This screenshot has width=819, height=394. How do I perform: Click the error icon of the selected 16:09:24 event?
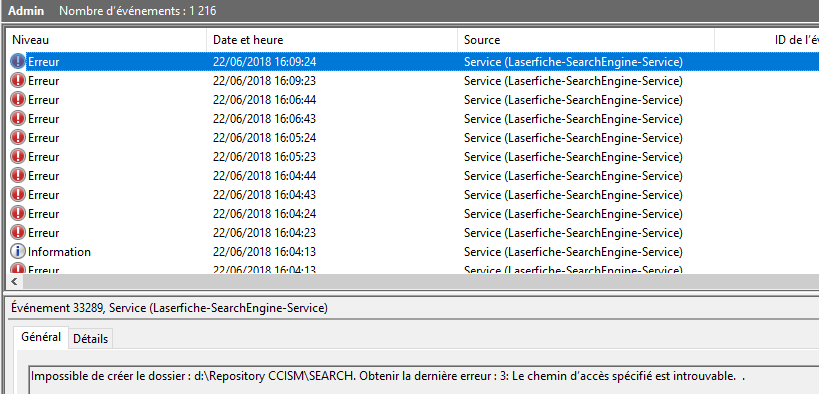18,62
